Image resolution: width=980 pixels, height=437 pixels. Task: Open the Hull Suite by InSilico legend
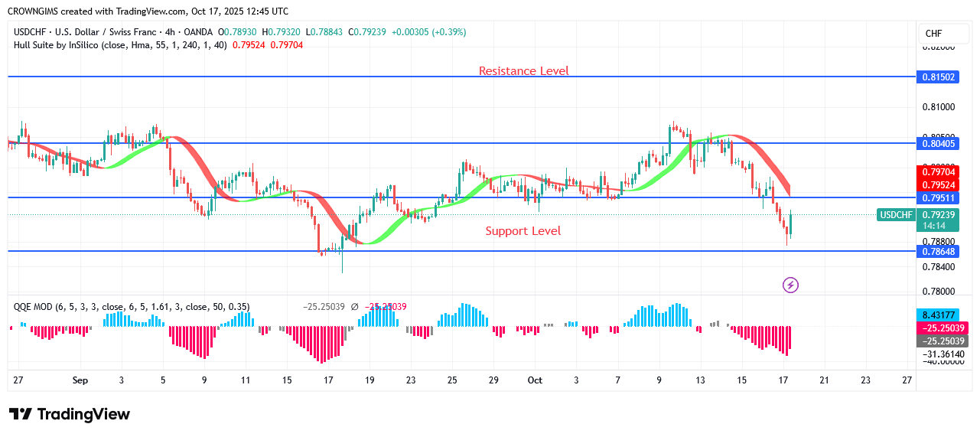[115, 45]
